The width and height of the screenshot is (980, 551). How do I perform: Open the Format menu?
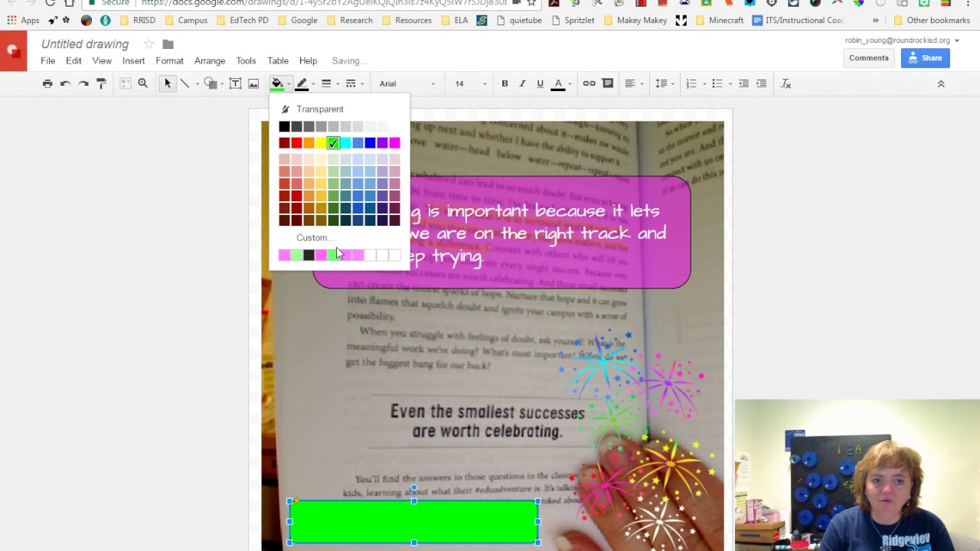(x=169, y=60)
